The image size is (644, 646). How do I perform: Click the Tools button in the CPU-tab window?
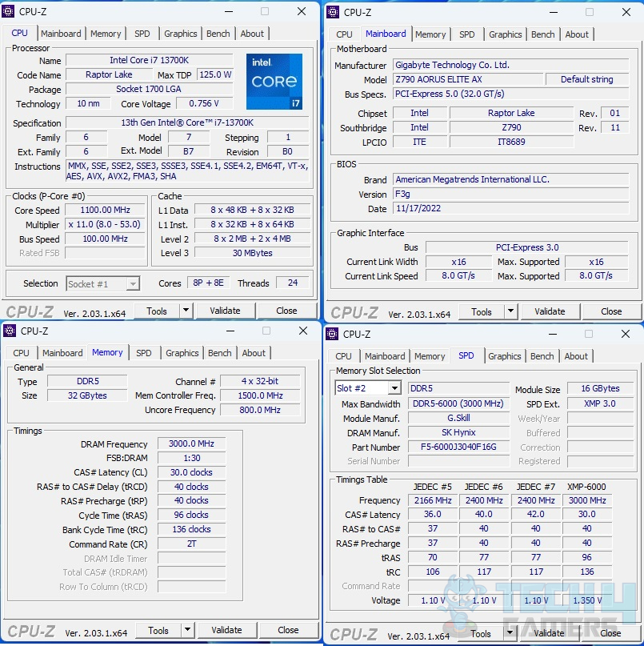(x=157, y=311)
